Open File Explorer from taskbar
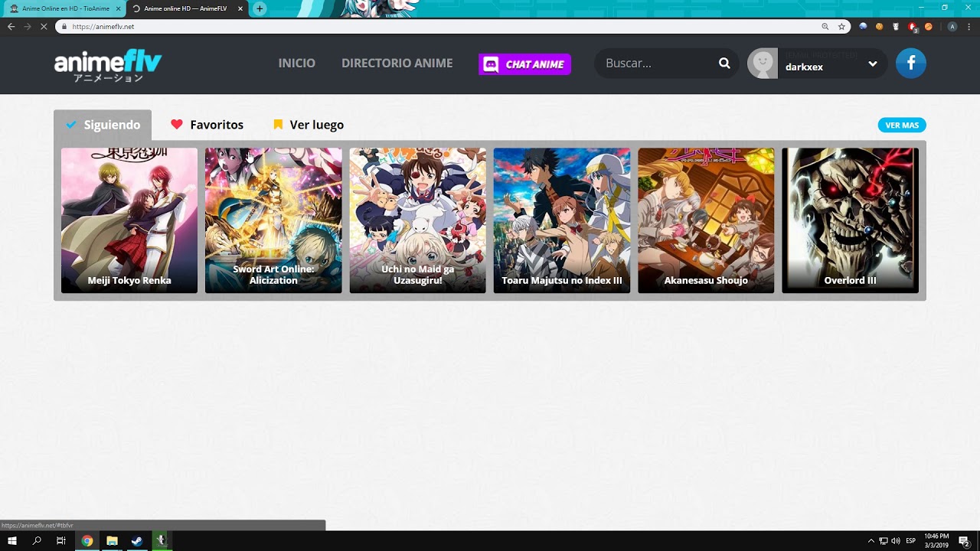980x551 pixels. click(112, 541)
